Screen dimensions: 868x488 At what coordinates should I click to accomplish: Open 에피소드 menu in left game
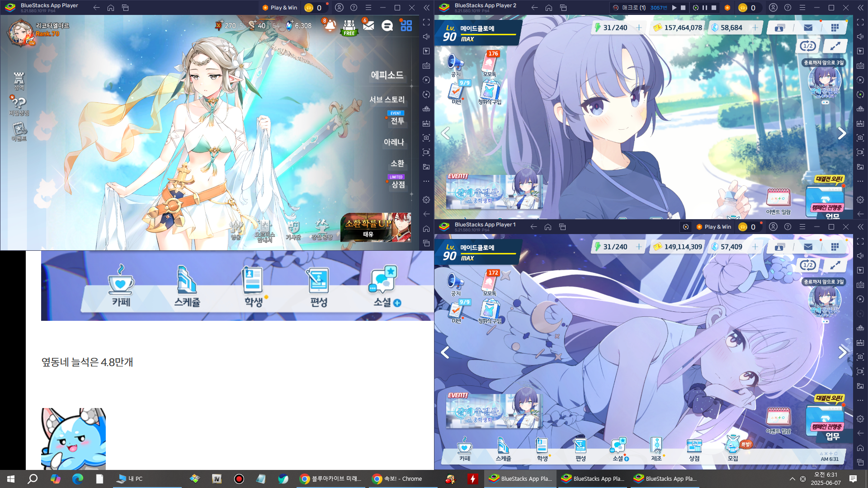pyautogui.click(x=387, y=75)
